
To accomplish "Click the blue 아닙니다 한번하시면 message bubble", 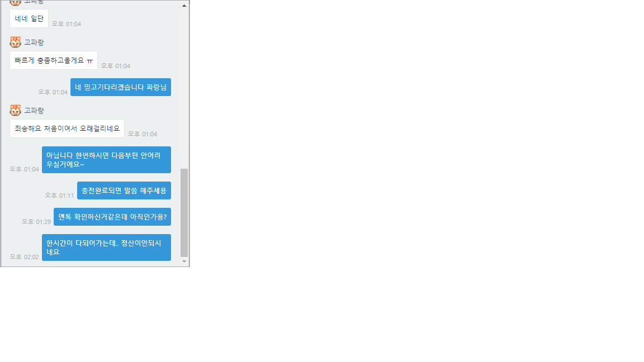I will point(106,160).
